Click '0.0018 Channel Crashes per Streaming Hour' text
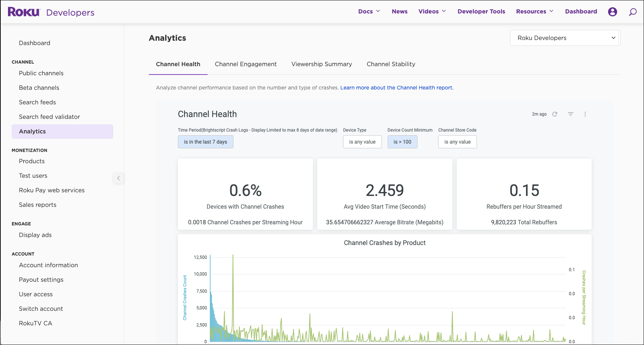This screenshot has width=644, height=345. (x=245, y=222)
